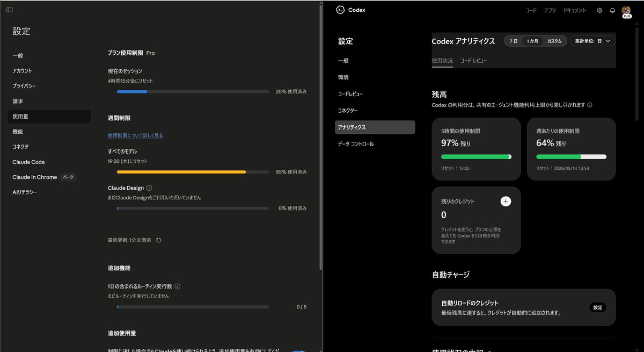Click the ベータ badge beside Claude in Chrome
The image size is (644, 352).
(68, 177)
